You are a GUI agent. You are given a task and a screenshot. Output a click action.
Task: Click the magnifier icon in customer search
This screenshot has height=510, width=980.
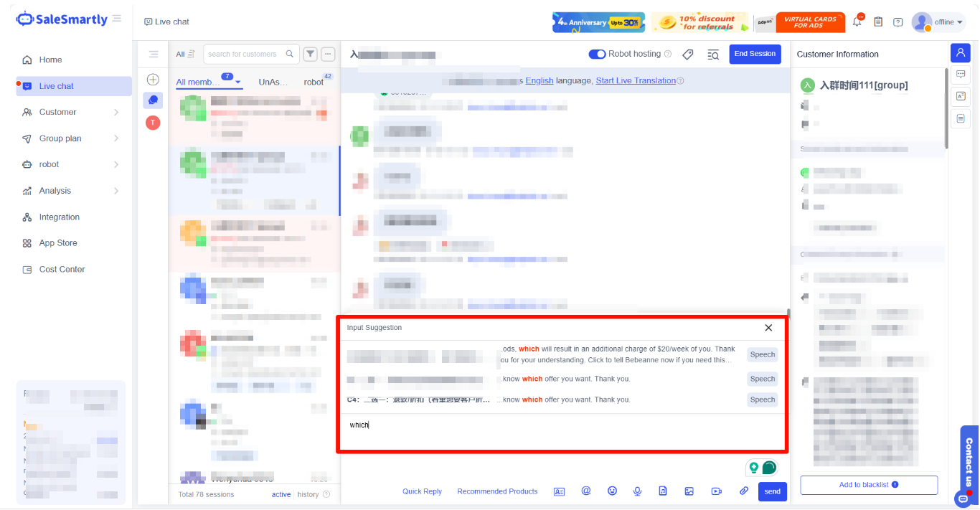click(290, 54)
